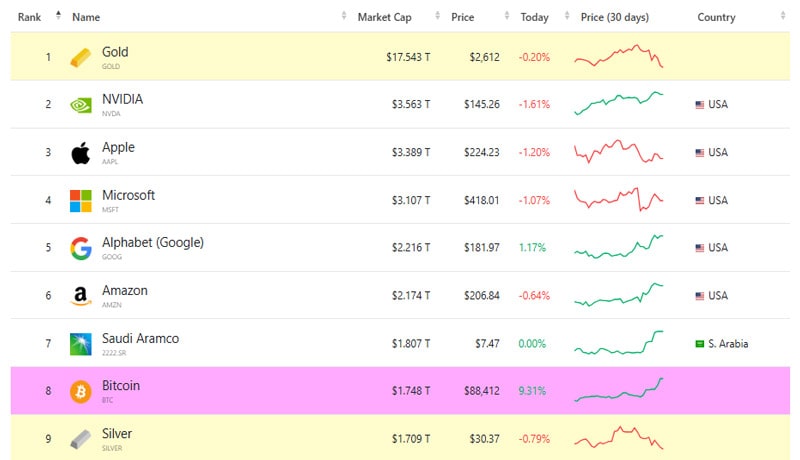Click the USA flag in NVIDIA row

click(699, 105)
